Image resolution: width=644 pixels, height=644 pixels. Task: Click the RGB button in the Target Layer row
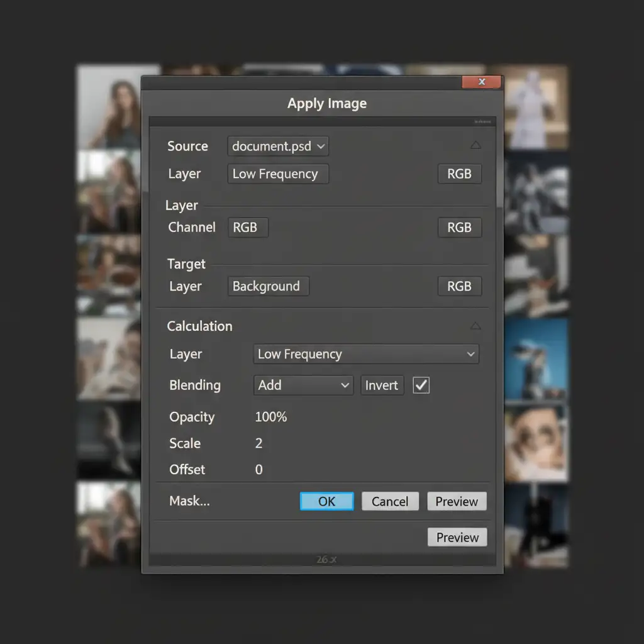click(x=459, y=286)
